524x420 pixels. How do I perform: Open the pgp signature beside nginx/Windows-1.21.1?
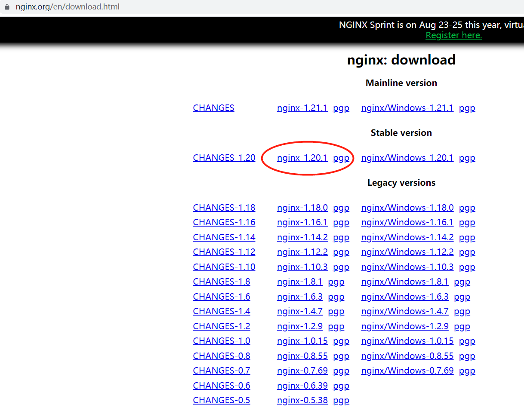467,108
